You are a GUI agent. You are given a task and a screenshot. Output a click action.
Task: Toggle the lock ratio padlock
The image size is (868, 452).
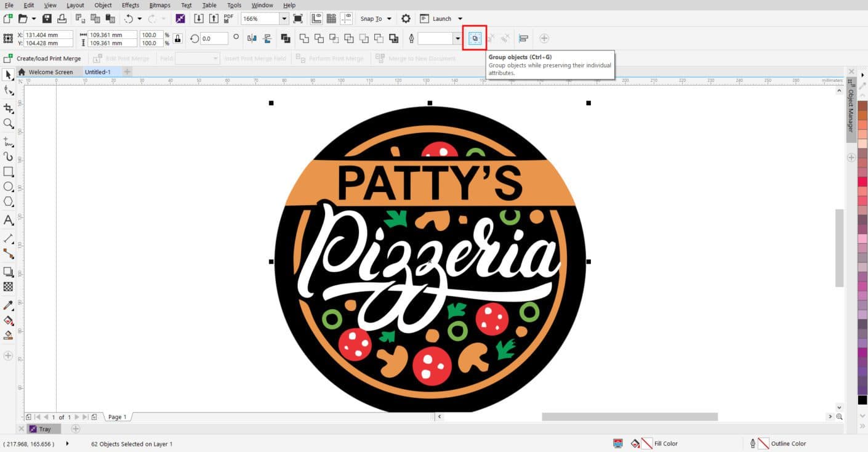point(178,39)
